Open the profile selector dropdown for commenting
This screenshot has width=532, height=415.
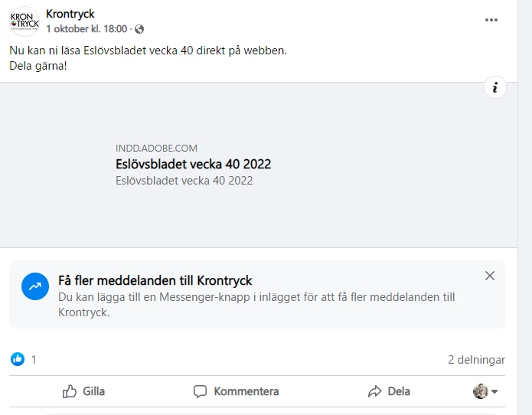(x=485, y=391)
